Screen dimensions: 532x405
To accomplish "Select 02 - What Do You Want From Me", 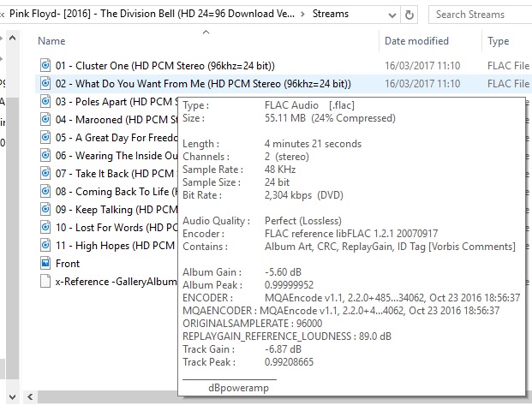I will click(203, 83).
